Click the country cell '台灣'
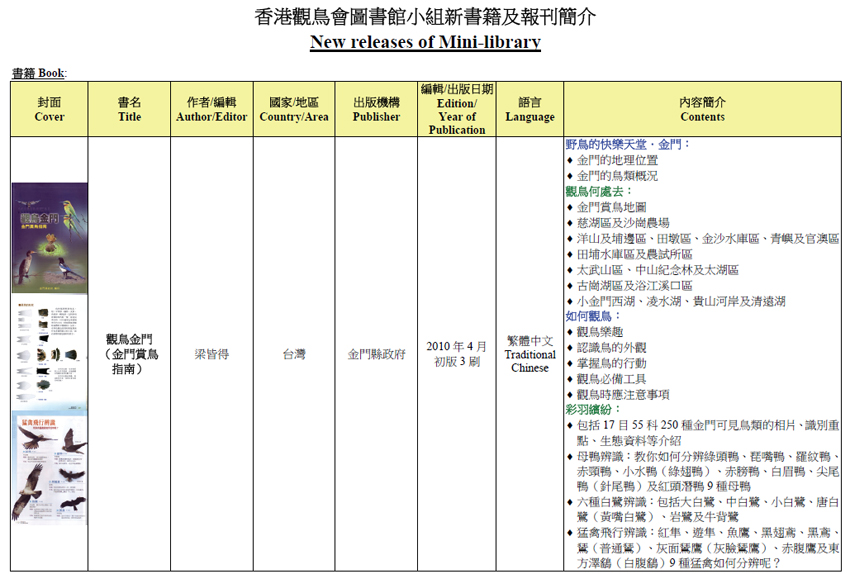 292,354
